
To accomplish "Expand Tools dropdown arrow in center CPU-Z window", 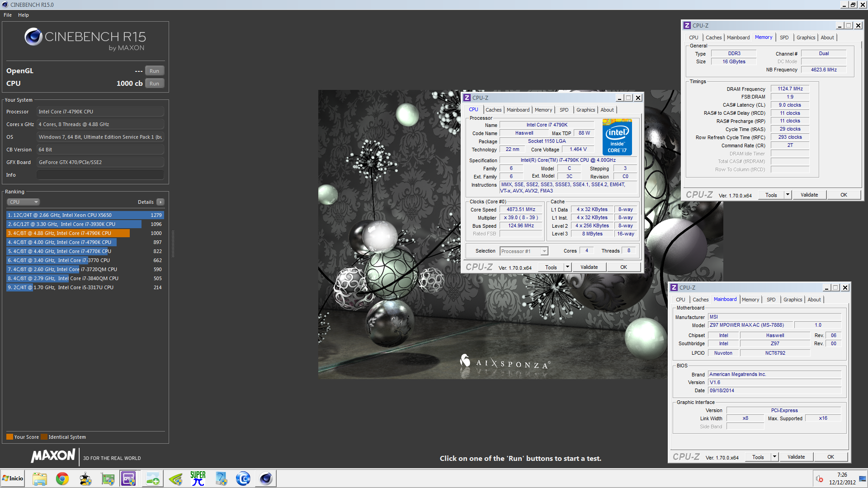I will point(567,267).
